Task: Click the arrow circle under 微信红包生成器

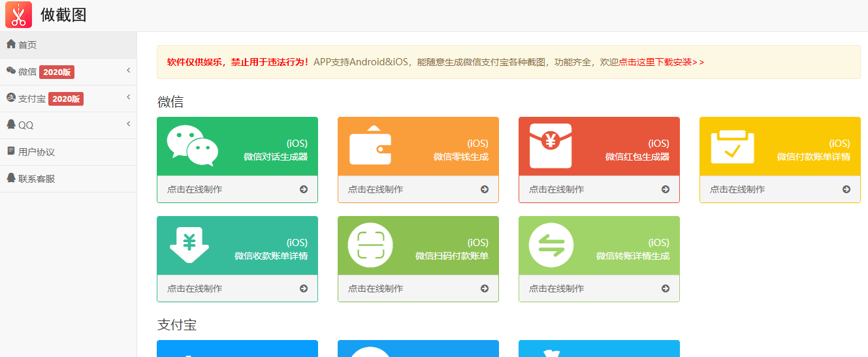Action: tap(666, 189)
